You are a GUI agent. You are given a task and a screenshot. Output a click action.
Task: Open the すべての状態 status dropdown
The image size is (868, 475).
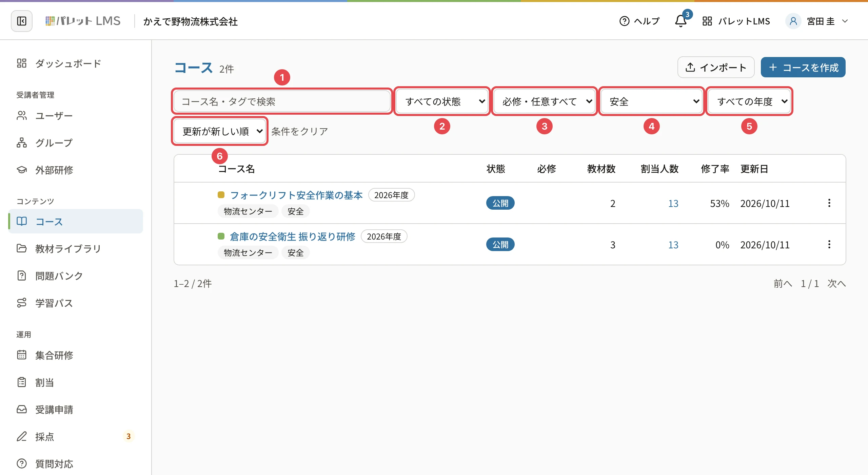pyautogui.click(x=442, y=101)
